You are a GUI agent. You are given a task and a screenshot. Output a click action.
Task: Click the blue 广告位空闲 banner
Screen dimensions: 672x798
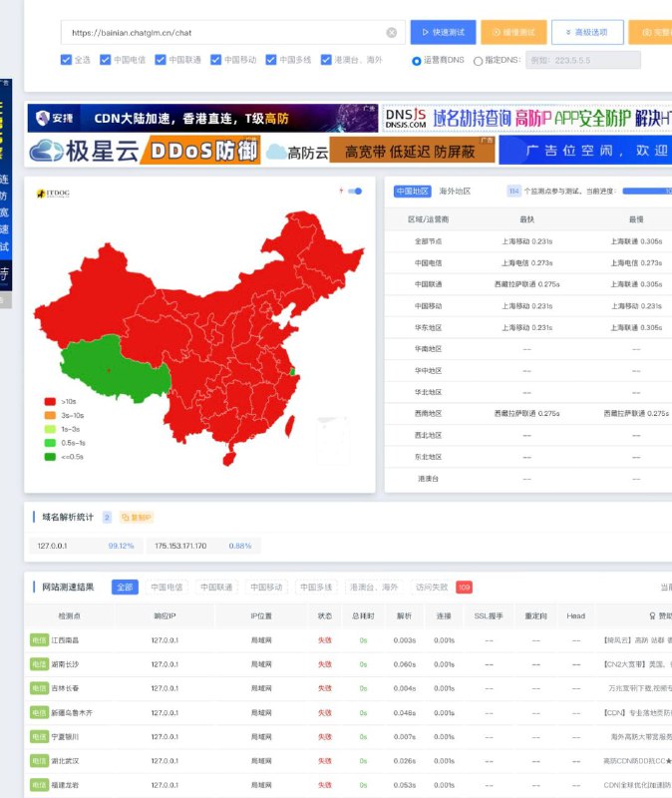click(x=585, y=151)
